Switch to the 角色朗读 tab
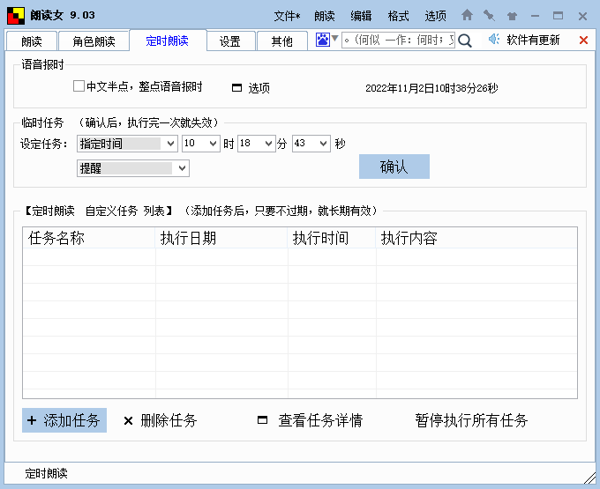Image resolution: width=600 pixels, height=489 pixels. coord(93,41)
